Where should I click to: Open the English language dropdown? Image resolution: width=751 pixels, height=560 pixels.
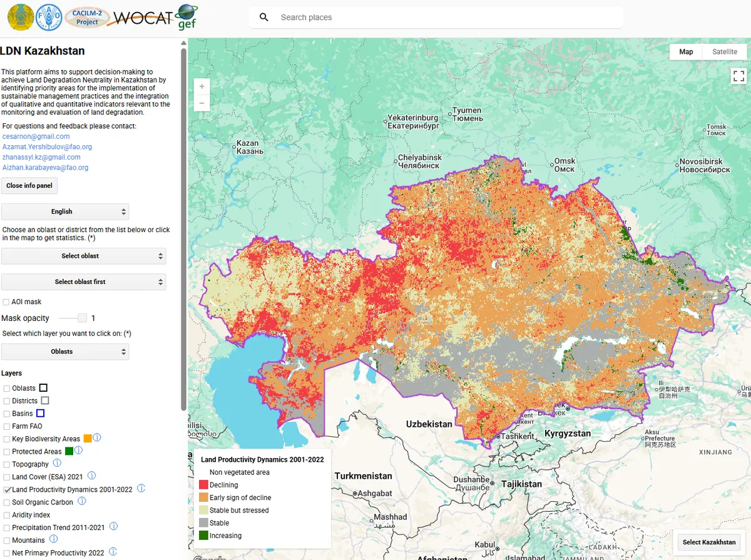click(65, 211)
